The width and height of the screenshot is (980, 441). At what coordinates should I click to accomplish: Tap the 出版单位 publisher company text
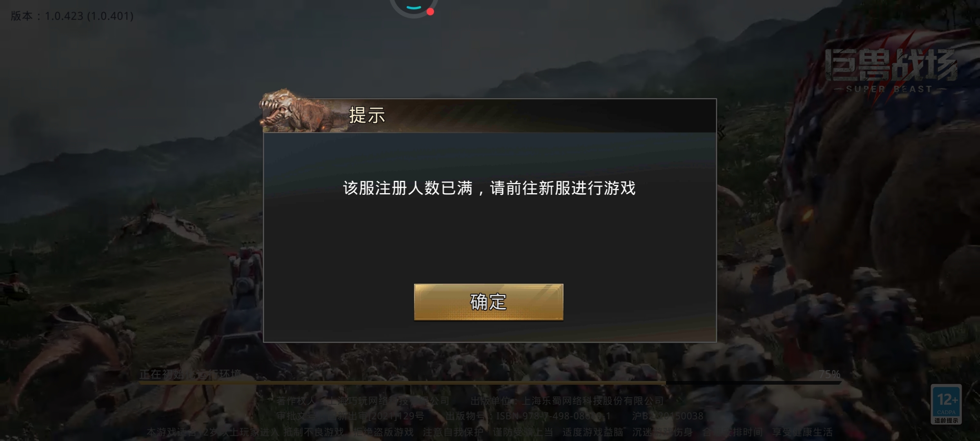tap(567, 401)
